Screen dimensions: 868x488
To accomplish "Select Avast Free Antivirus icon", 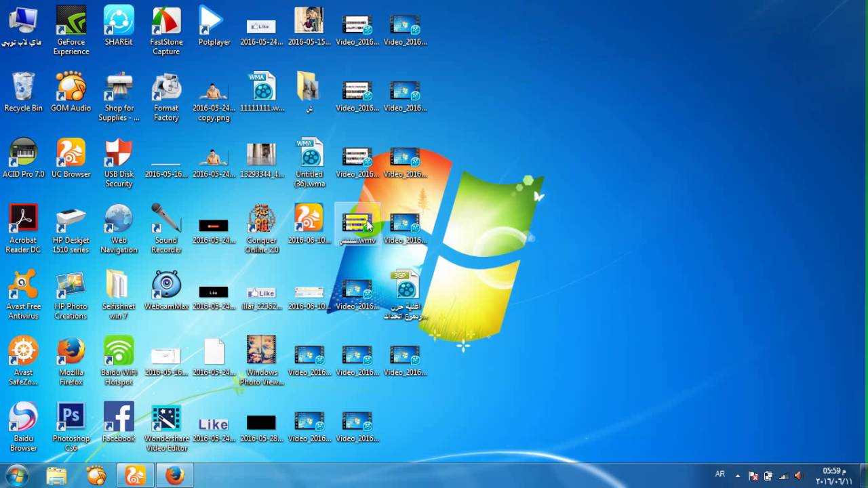I will [x=23, y=295].
